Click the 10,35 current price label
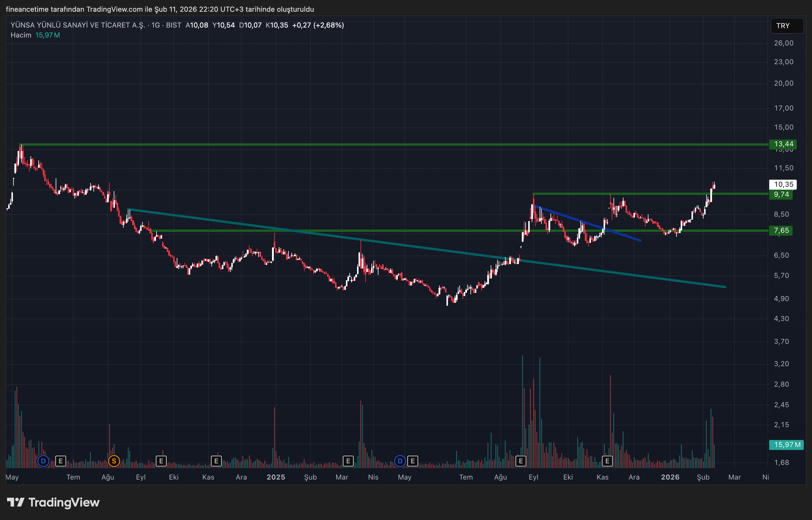Viewport: 812px width, 520px height. tap(783, 184)
